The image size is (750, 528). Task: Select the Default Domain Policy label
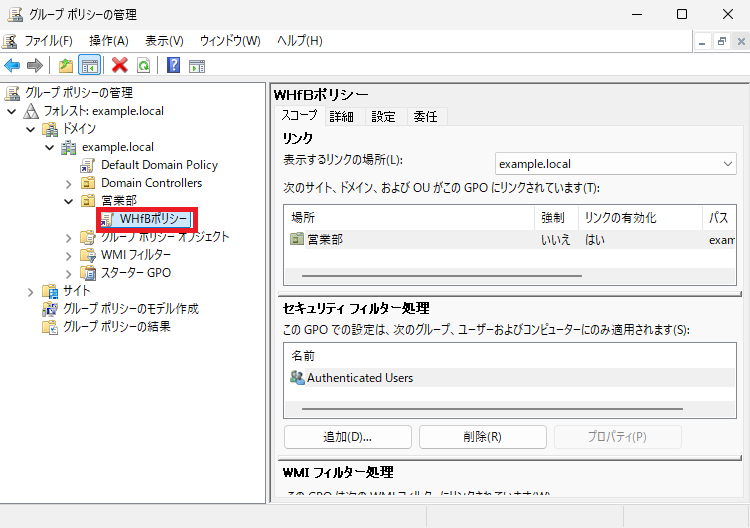pyautogui.click(x=159, y=165)
